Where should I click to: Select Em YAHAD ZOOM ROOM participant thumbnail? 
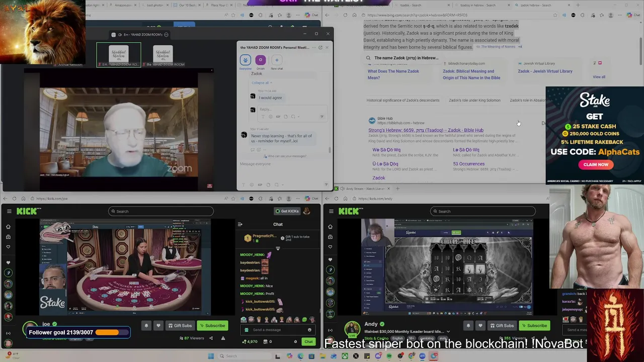[x=119, y=55]
